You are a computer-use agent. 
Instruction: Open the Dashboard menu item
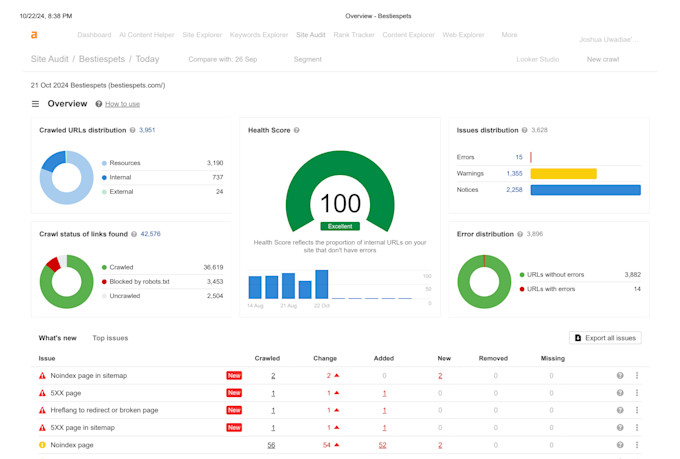tap(94, 35)
